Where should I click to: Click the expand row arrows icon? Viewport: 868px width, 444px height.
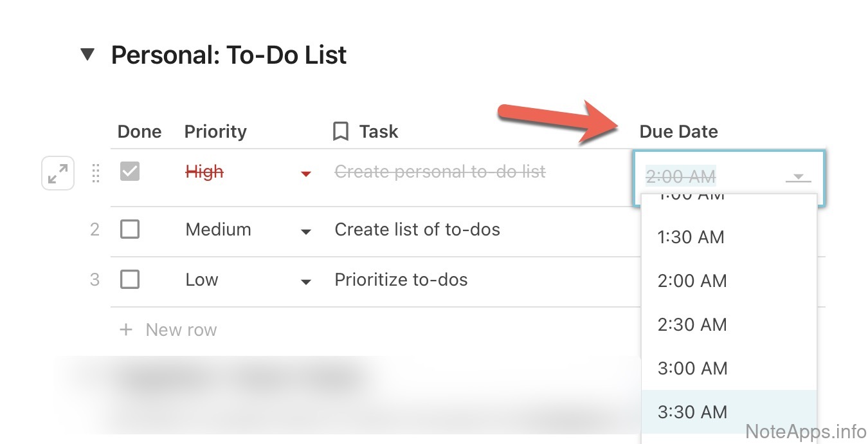(x=58, y=173)
